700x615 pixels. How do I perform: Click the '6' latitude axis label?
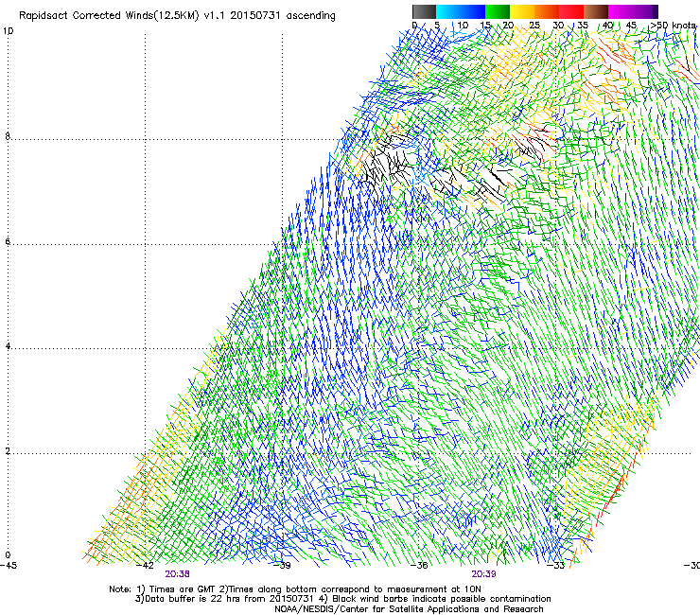(8, 241)
